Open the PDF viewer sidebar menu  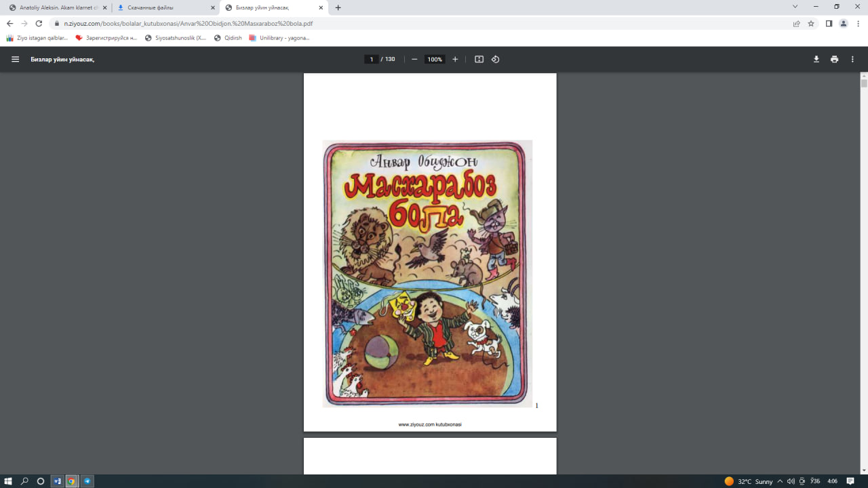point(15,59)
